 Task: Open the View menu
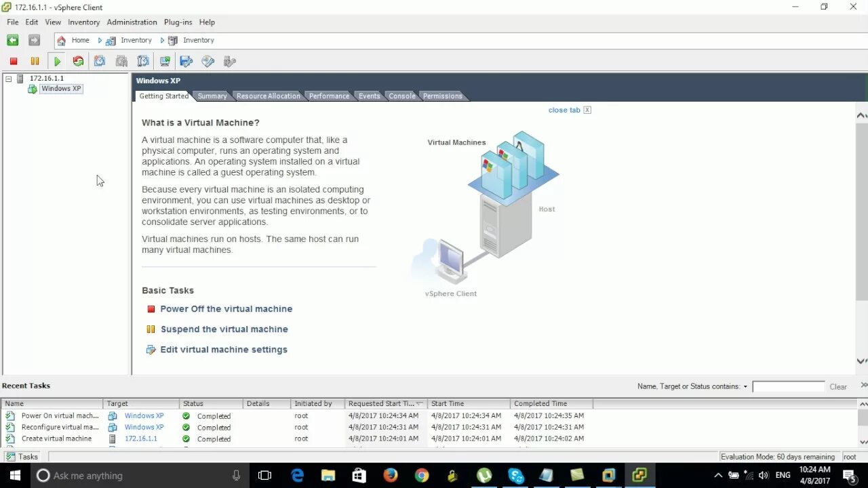pos(53,22)
